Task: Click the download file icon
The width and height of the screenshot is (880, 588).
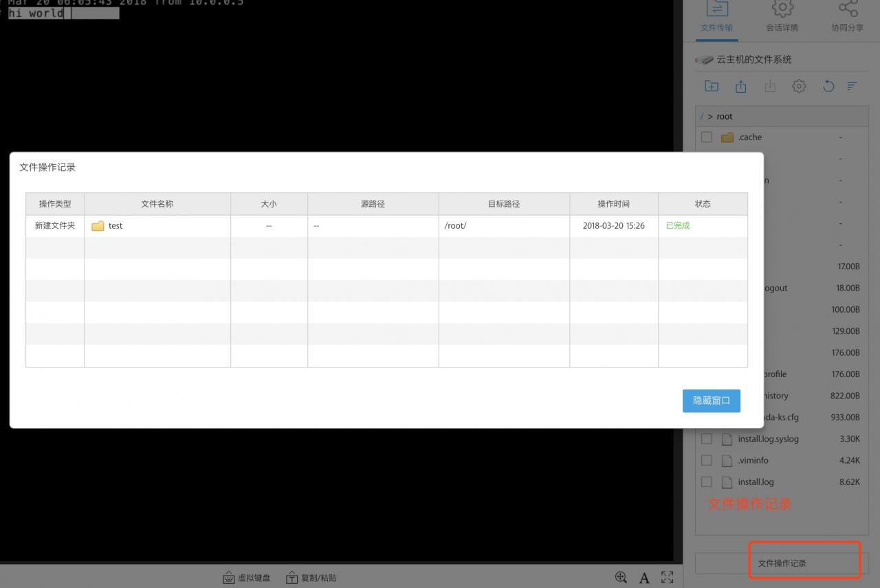Action: coord(770,87)
